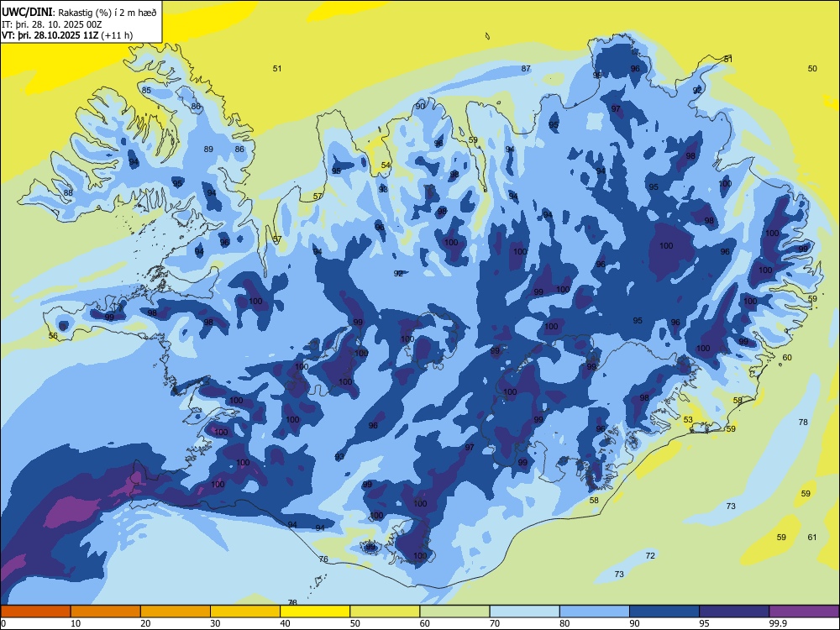The height and width of the screenshot is (630, 840).
Task: Click the 50–60 pale yellow-green legend swatch
Action: coord(385,612)
